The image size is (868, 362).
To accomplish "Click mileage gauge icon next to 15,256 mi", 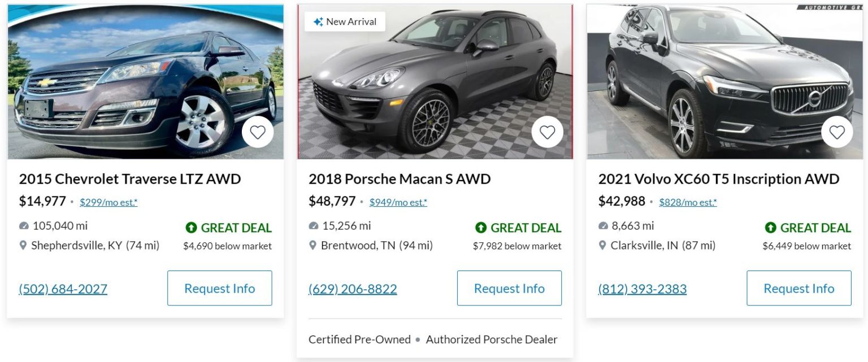I will click(314, 226).
